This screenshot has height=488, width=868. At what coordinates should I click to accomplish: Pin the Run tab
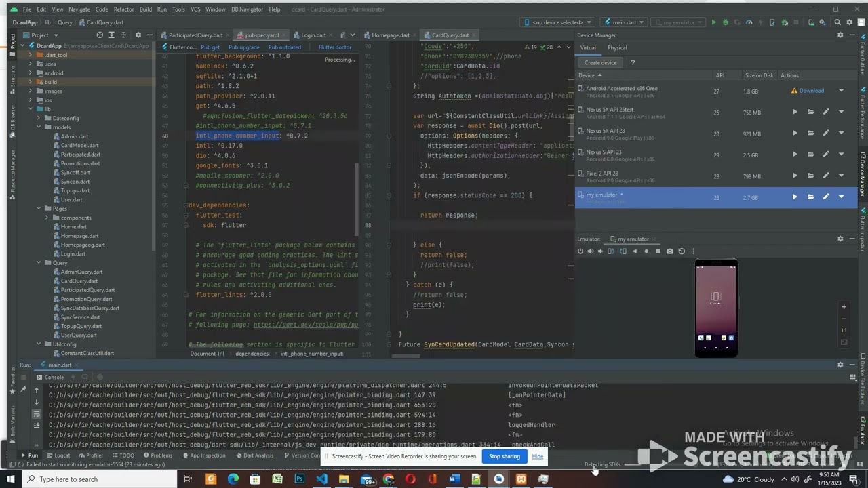pyautogui.click(x=23, y=390)
